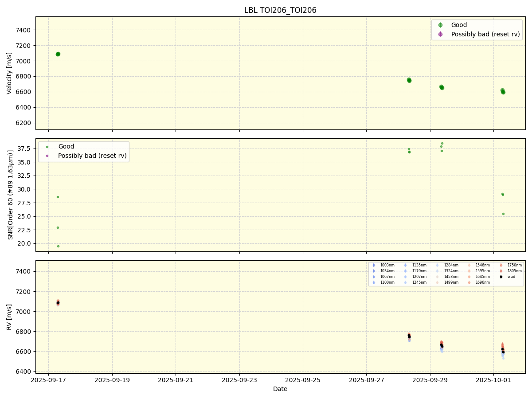The height and width of the screenshot is (399, 532).
Task: Click the green Good marker in velocity legend
Action: pyautogui.click(x=440, y=25)
